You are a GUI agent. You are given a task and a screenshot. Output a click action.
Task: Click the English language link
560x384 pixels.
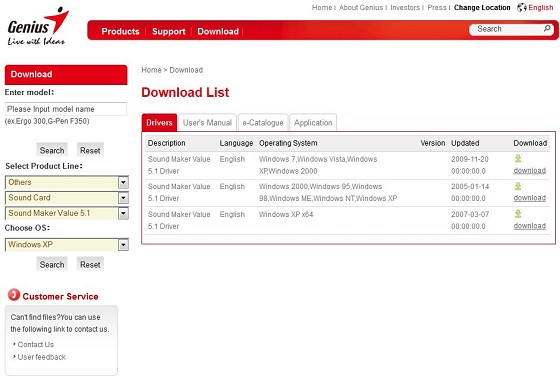pos(541,8)
